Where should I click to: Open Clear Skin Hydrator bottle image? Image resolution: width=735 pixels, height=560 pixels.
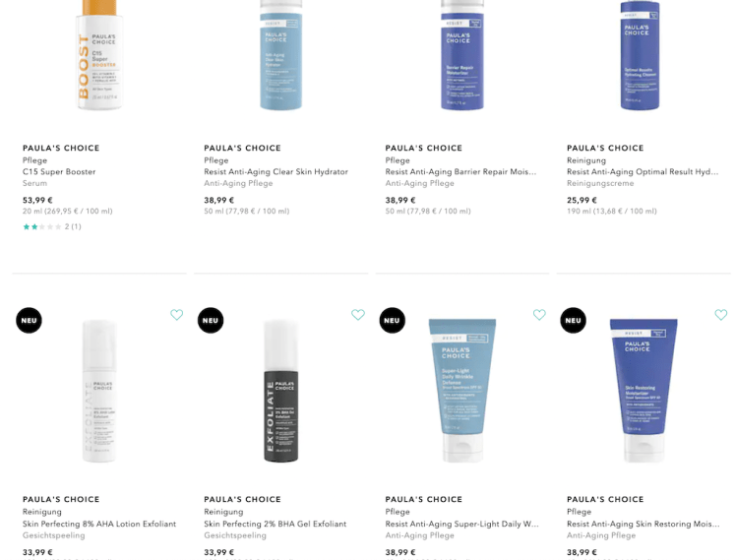pyautogui.click(x=280, y=55)
